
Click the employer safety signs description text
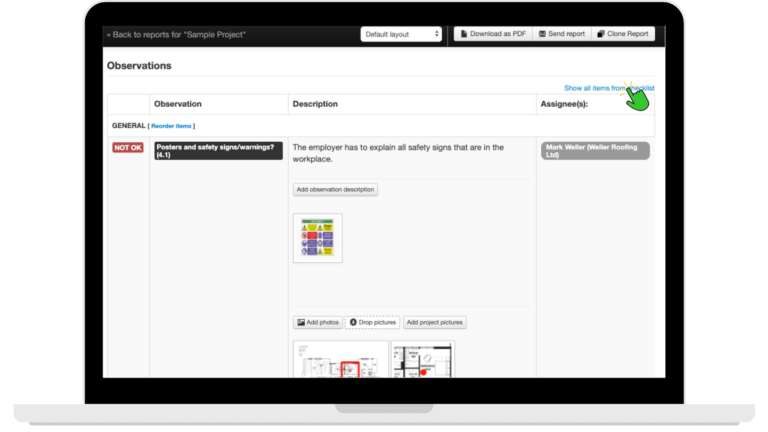click(x=398, y=153)
